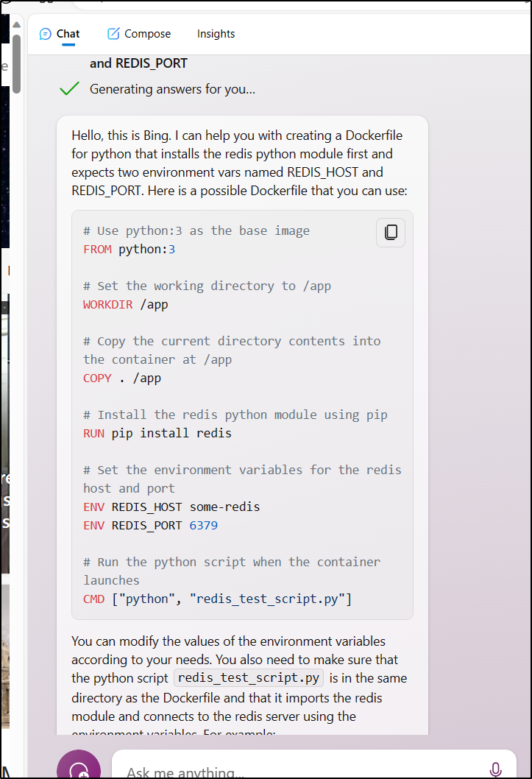This screenshot has width=532, height=779.
Task: Click the FROM python:3 line
Action: pos(129,250)
